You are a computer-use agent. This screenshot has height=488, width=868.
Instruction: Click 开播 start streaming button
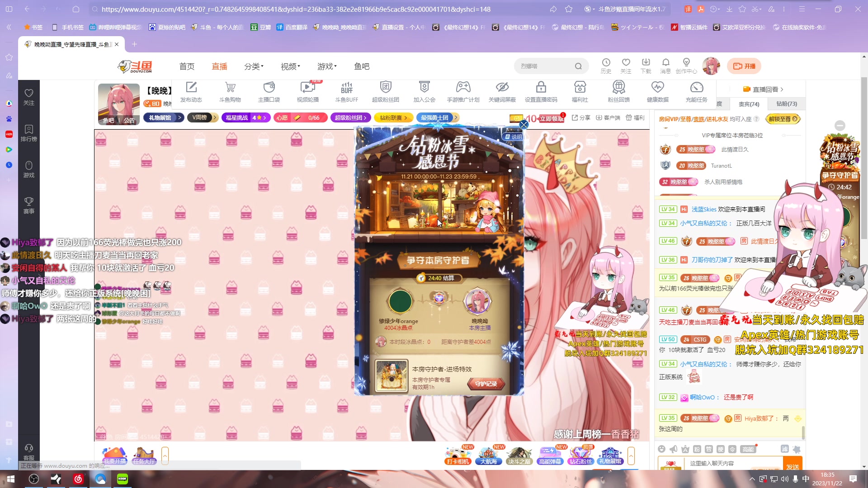click(x=744, y=66)
